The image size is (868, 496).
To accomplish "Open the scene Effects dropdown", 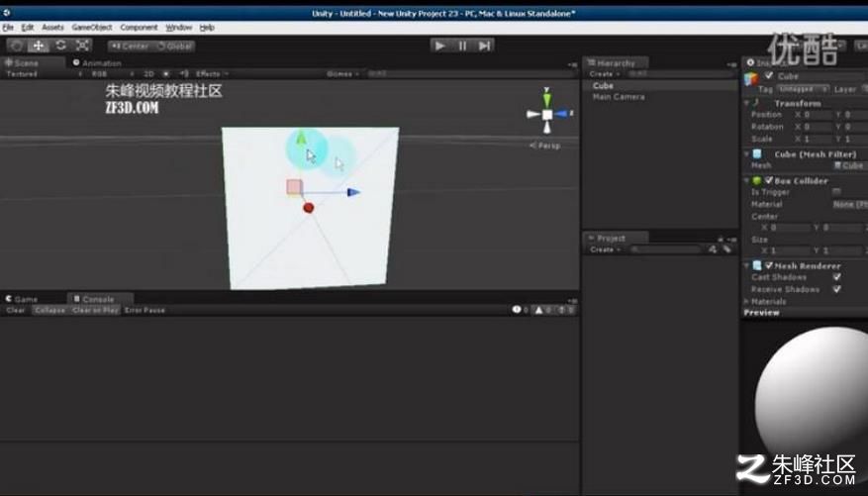I will click(x=212, y=73).
